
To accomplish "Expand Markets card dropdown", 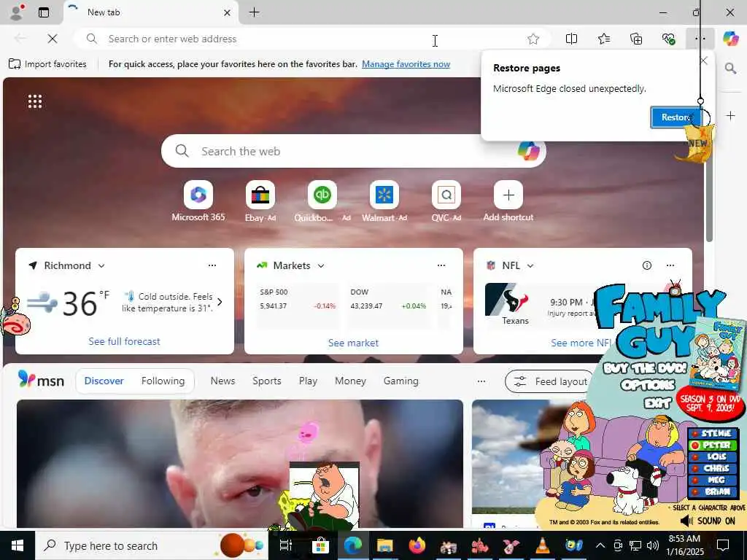I will [x=321, y=265].
